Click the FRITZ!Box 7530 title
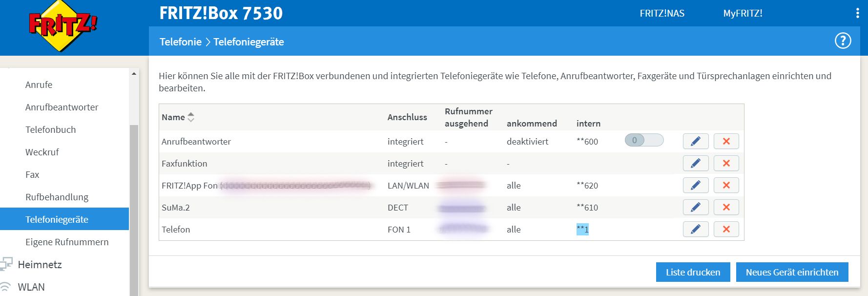The width and height of the screenshot is (868, 296). (x=221, y=13)
